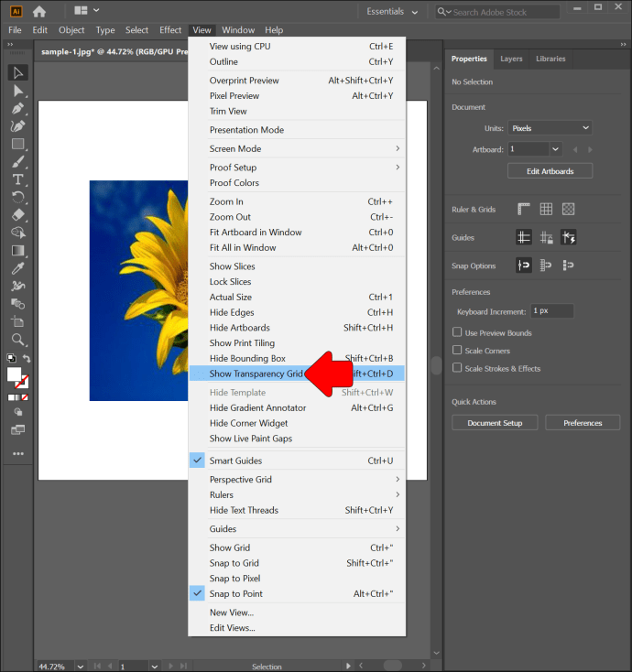Click the Edit Artboards button

tap(550, 171)
